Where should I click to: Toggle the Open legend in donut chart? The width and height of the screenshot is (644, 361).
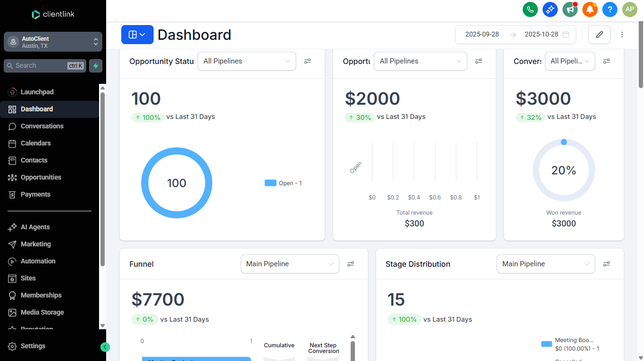283,183
